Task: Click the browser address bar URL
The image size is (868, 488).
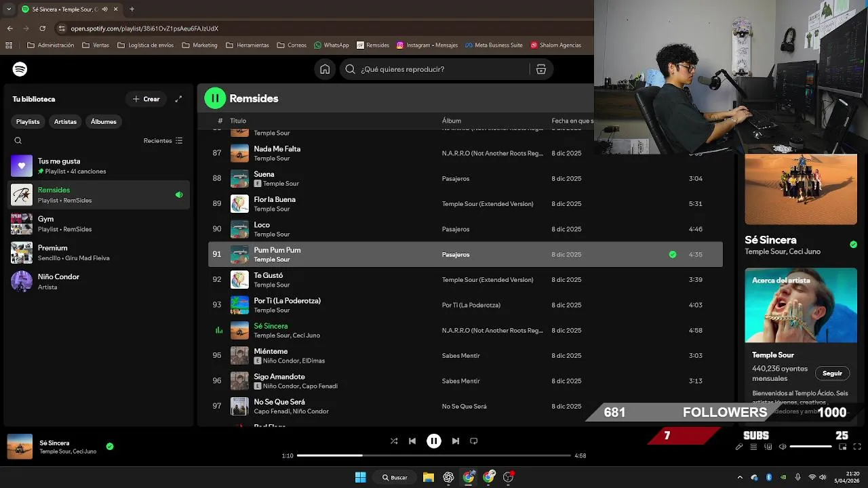Action: [144, 28]
